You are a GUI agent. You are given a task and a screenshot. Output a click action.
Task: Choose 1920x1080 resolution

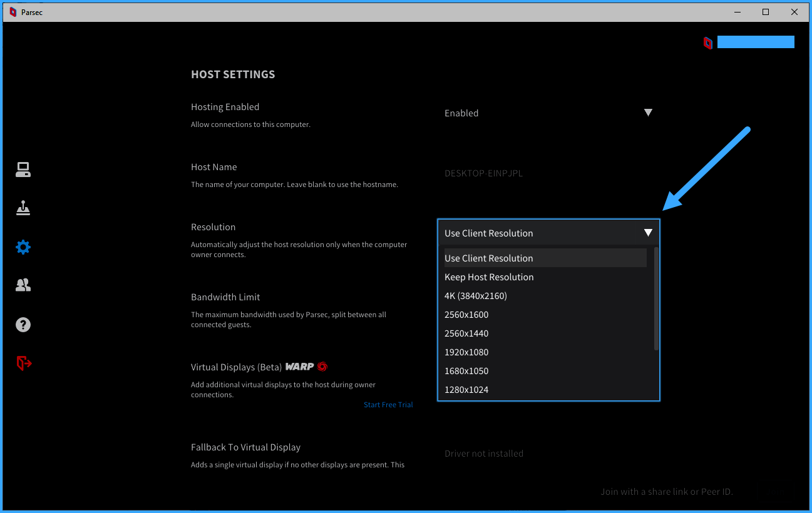click(x=545, y=352)
